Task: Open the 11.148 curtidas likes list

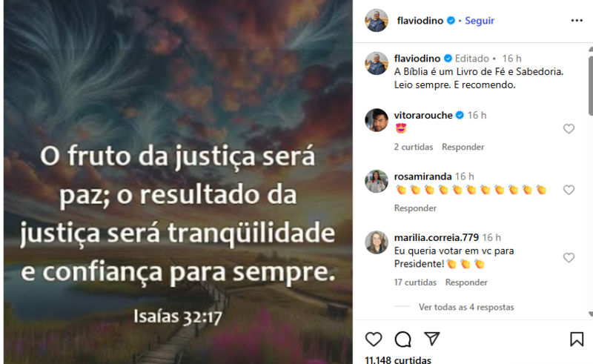Action: coord(398,360)
